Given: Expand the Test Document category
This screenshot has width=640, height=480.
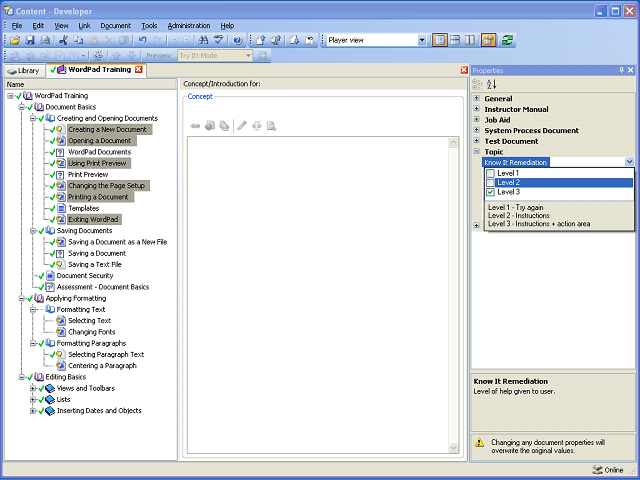Looking at the screenshot, I should (476, 140).
